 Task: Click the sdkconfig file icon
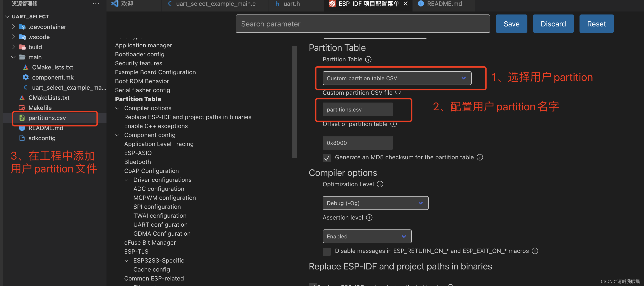click(x=22, y=138)
